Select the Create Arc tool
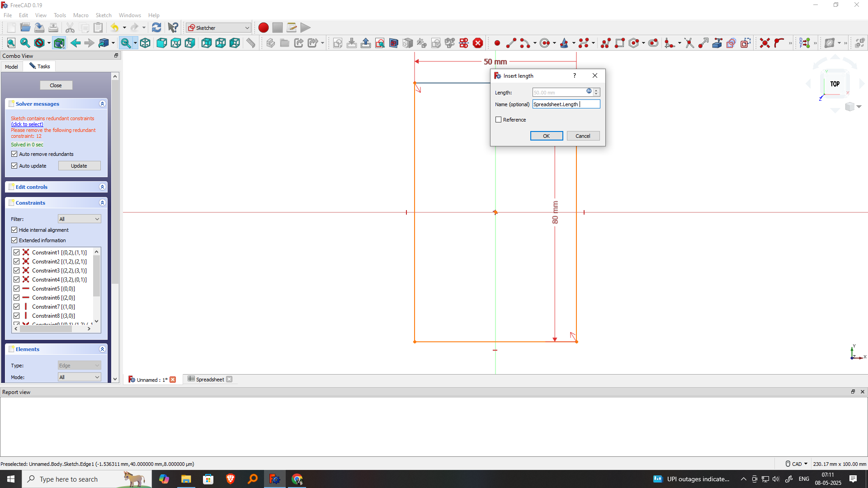The image size is (868, 488). 525,43
